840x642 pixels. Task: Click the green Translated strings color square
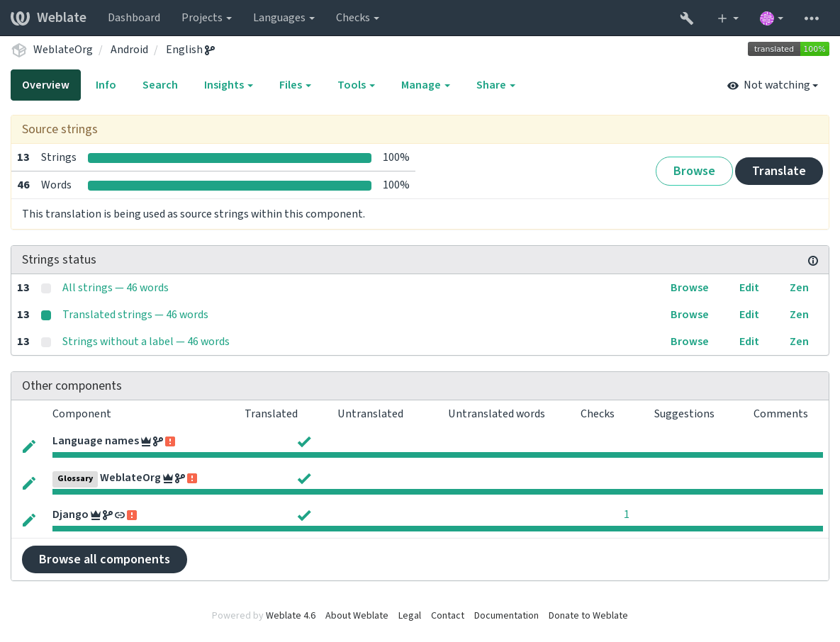[x=46, y=315]
